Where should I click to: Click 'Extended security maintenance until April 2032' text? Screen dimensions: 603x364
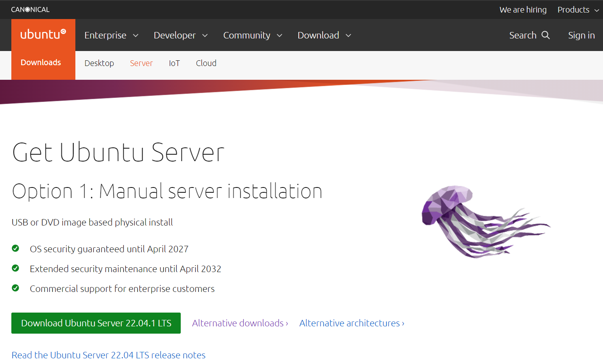coord(126,269)
